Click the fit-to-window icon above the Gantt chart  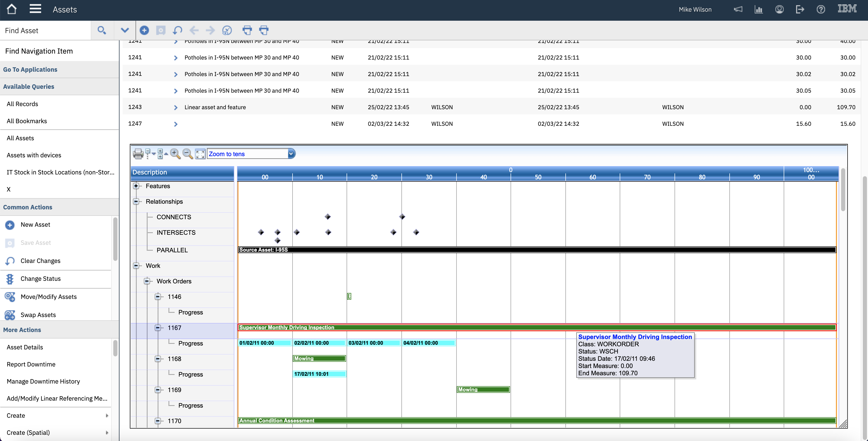[x=200, y=154]
